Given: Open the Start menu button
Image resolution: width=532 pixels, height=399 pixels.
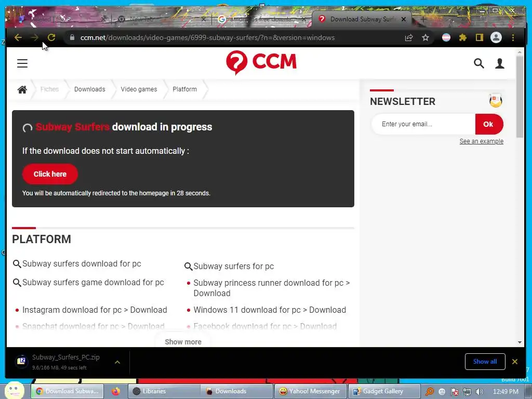Looking at the screenshot, I should pos(14,390).
